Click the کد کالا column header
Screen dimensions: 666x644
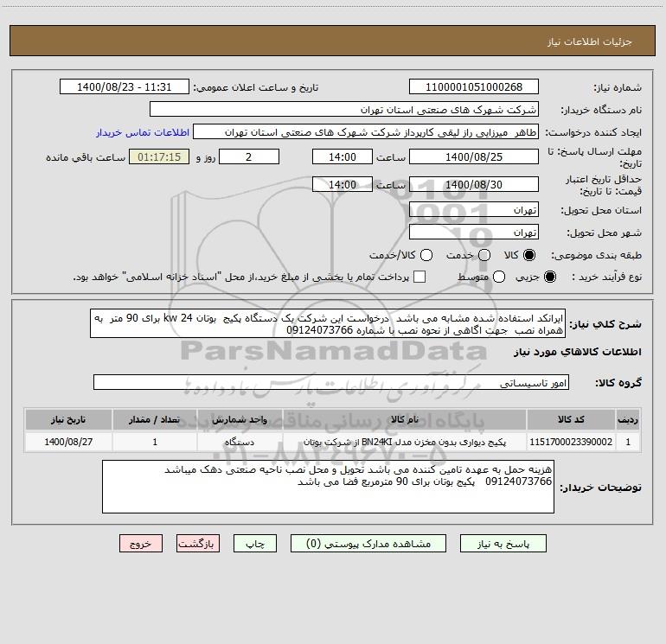571,419
